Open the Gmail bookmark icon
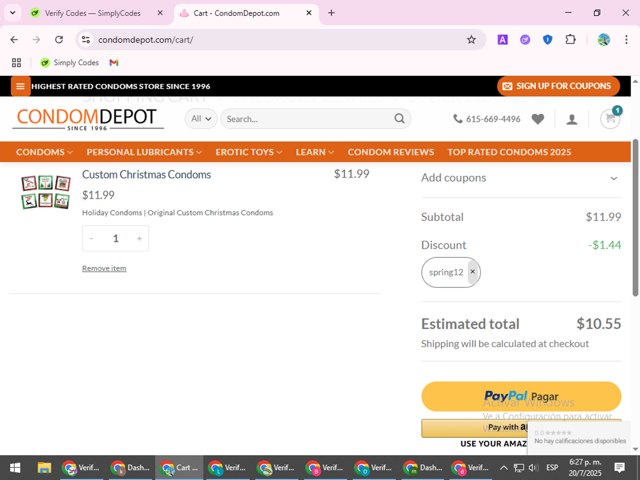This screenshot has width=640, height=480. [x=114, y=62]
